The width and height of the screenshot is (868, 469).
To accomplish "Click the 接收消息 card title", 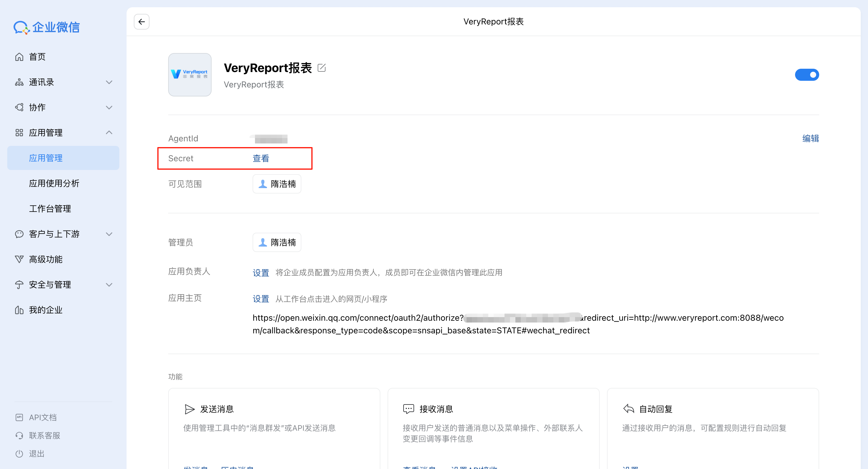I will pos(436,409).
